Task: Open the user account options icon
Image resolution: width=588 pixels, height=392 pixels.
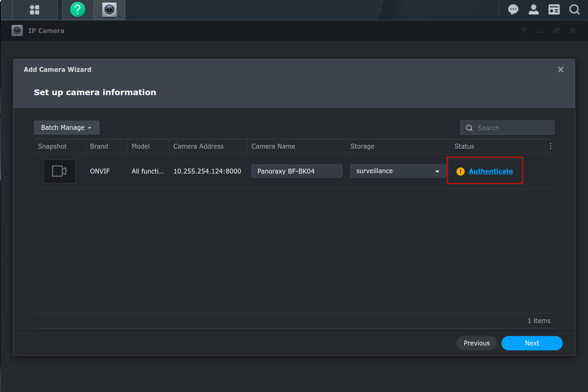Action: (533, 9)
